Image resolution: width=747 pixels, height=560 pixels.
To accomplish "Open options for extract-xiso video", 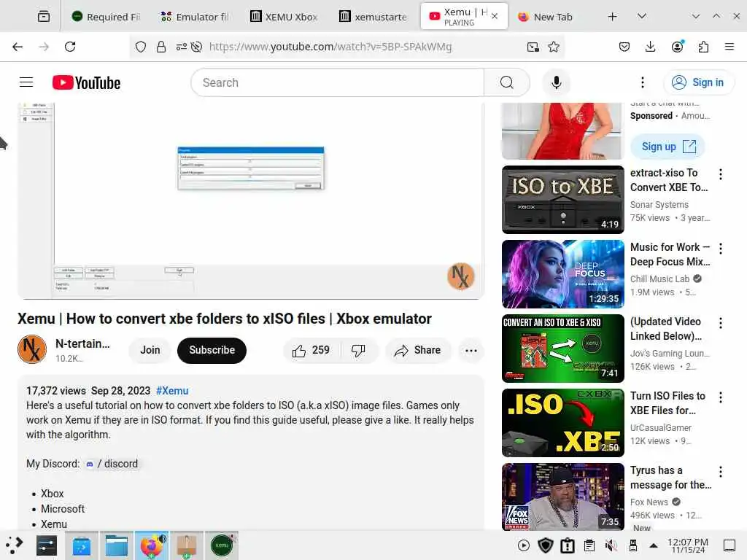I will point(721,174).
